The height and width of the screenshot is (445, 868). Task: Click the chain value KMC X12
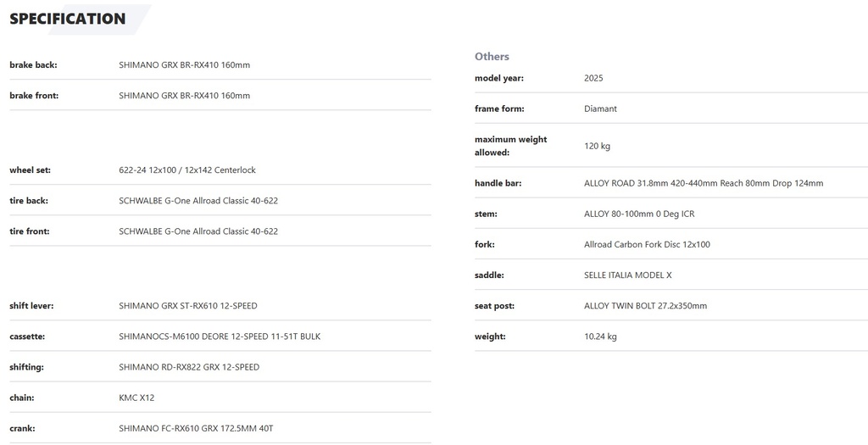pos(136,398)
